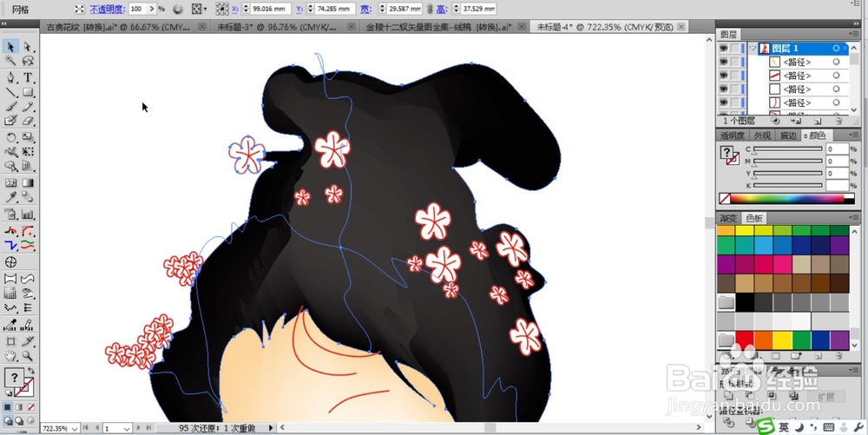Switch to document tab 未标题-3*
Viewport: 868px width, 435px height.
click(x=277, y=27)
